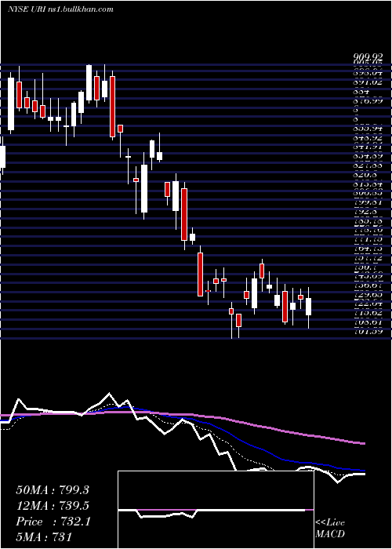Select the '12MA : 739.5' readout
This screenshot has height=549, width=392.
point(53,506)
